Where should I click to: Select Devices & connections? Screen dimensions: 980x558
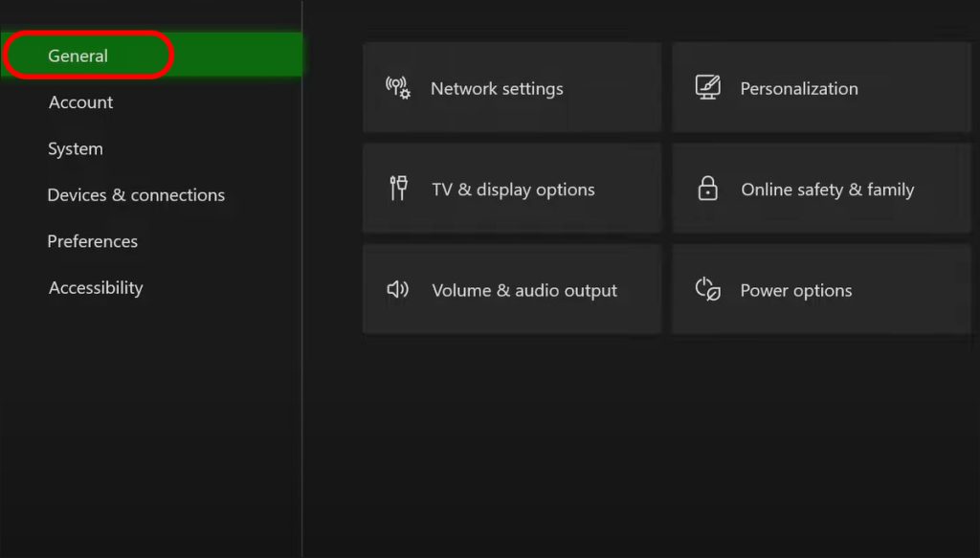[136, 194]
